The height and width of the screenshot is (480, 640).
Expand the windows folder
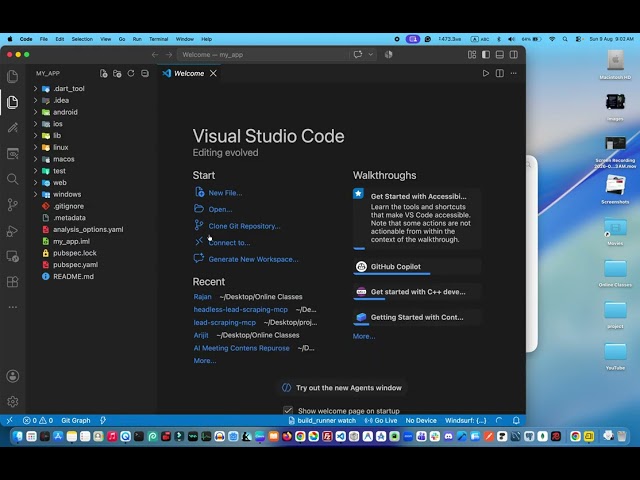tap(36, 194)
